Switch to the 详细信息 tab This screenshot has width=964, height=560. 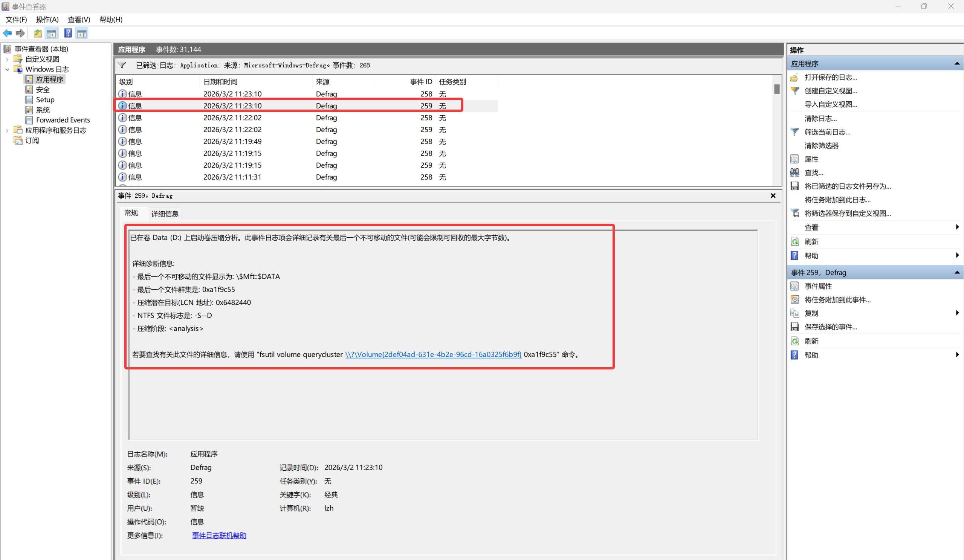pyautogui.click(x=165, y=214)
